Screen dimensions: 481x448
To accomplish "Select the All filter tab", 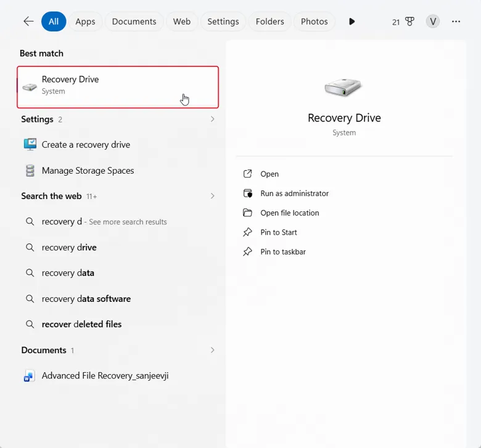I will pyautogui.click(x=54, y=22).
